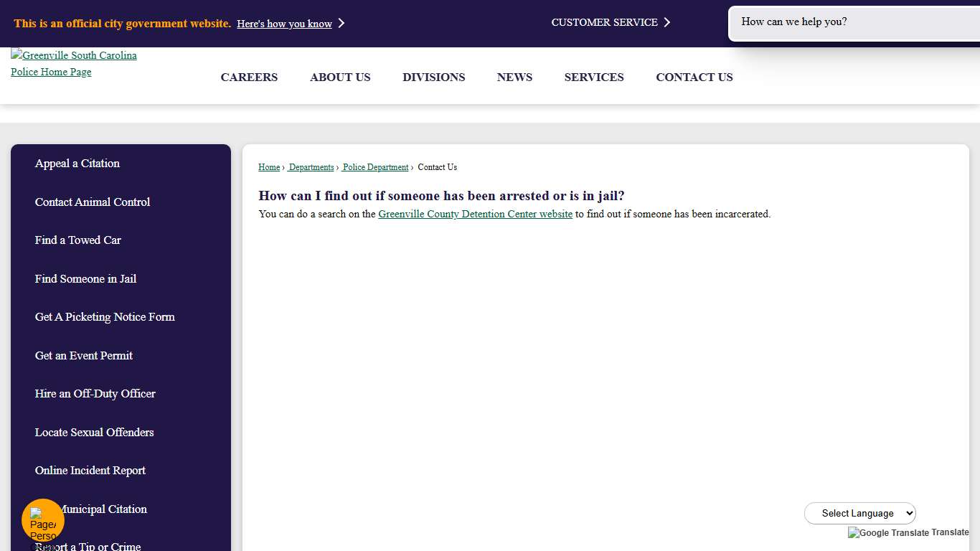
Task: Click Hire an Off-Duty Officer
Action: click(x=95, y=394)
